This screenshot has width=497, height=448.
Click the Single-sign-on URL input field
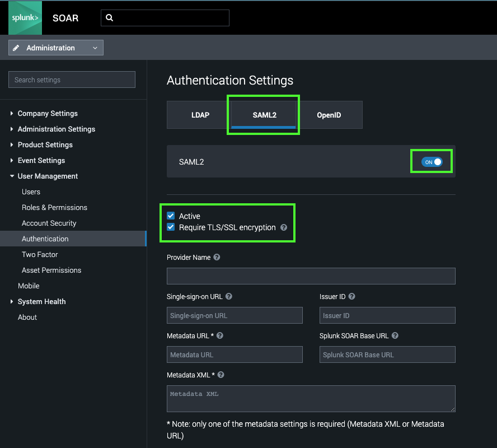235,315
